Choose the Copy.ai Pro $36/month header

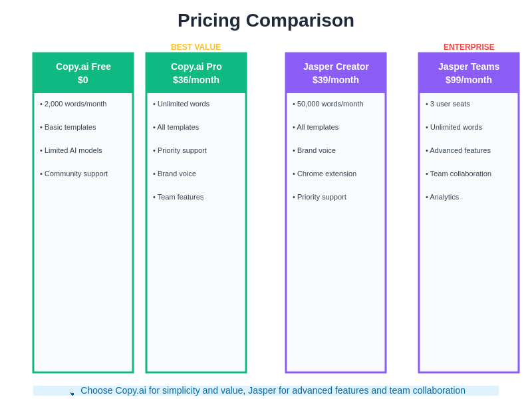tap(196, 73)
